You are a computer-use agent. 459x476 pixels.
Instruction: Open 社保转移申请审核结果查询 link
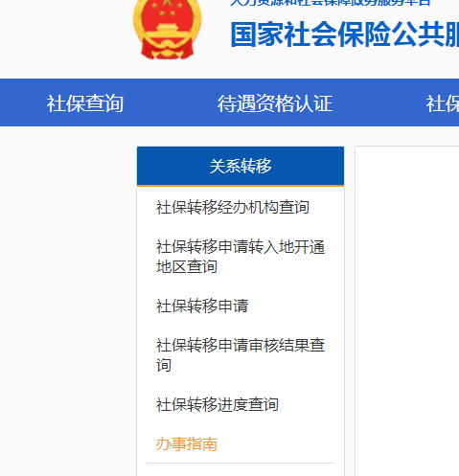point(241,354)
